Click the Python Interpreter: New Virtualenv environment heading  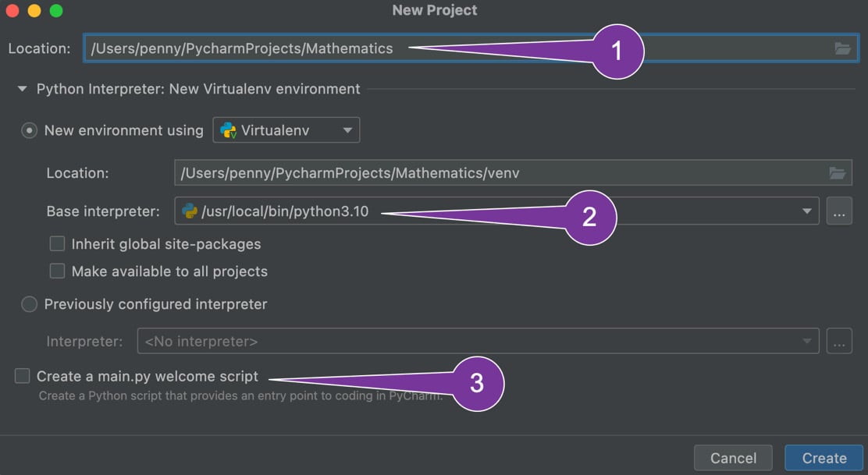pyautogui.click(x=198, y=89)
